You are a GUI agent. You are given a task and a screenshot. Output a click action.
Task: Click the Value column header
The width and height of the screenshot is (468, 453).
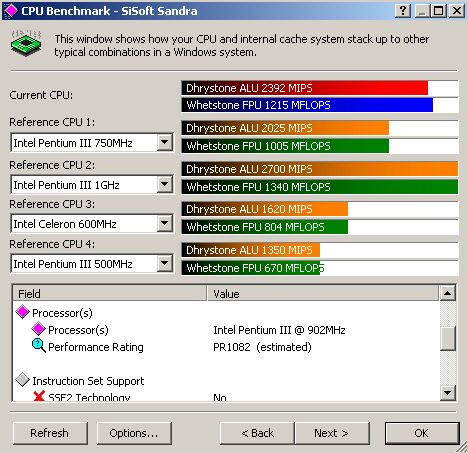tap(323, 294)
